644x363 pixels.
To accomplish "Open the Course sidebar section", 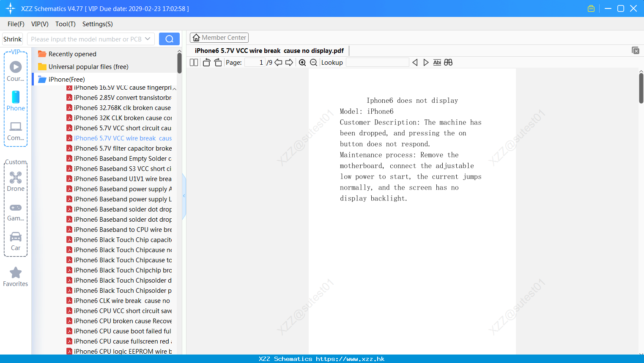I will coord(16,71).
